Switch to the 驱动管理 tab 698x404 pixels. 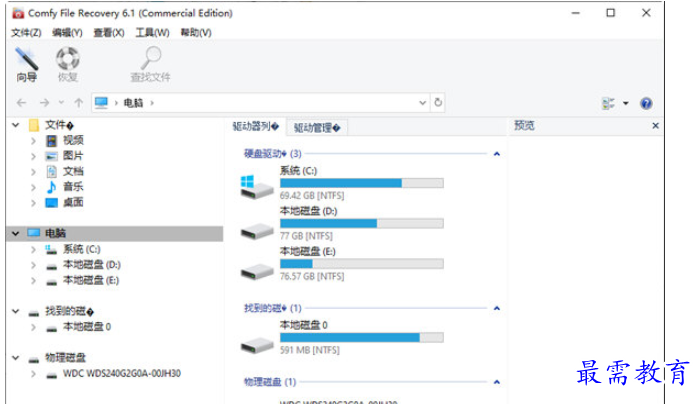click(x=317, y=128)
